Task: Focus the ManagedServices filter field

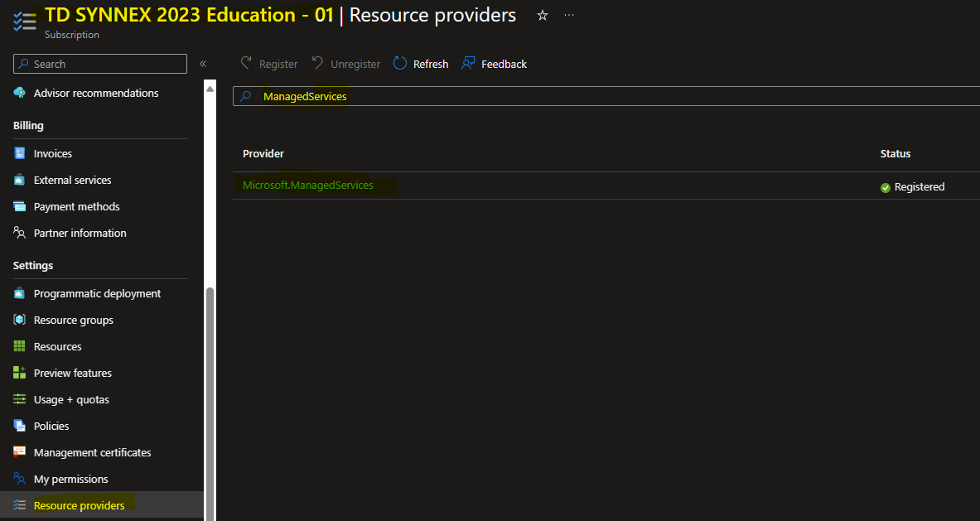Action: [606, 96]
